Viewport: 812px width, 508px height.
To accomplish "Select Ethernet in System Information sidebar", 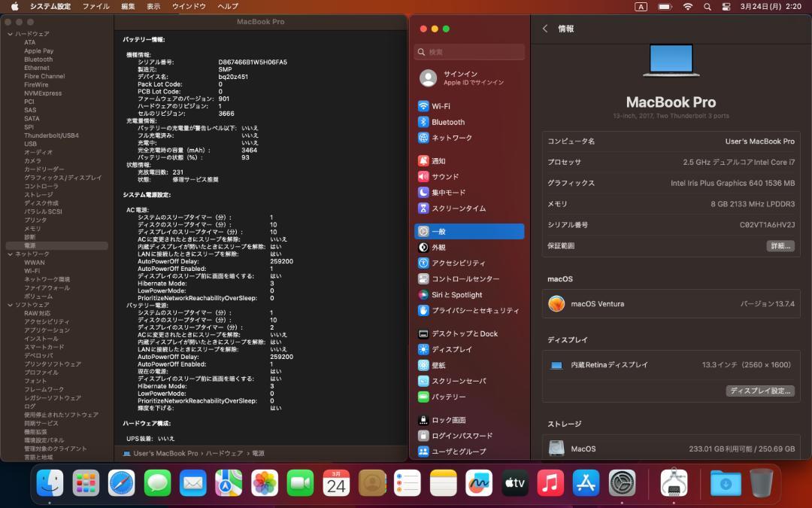I will pyautogui.click(x=37, y=68).
